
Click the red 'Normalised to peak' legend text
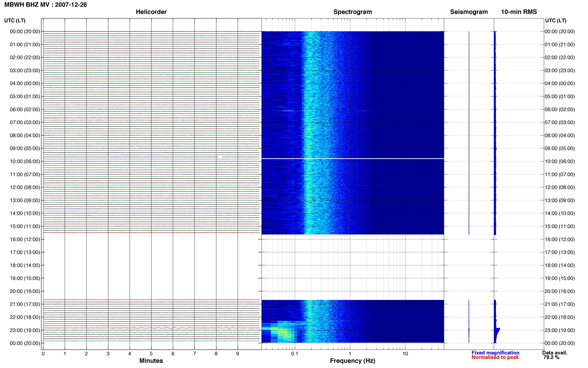495,357
